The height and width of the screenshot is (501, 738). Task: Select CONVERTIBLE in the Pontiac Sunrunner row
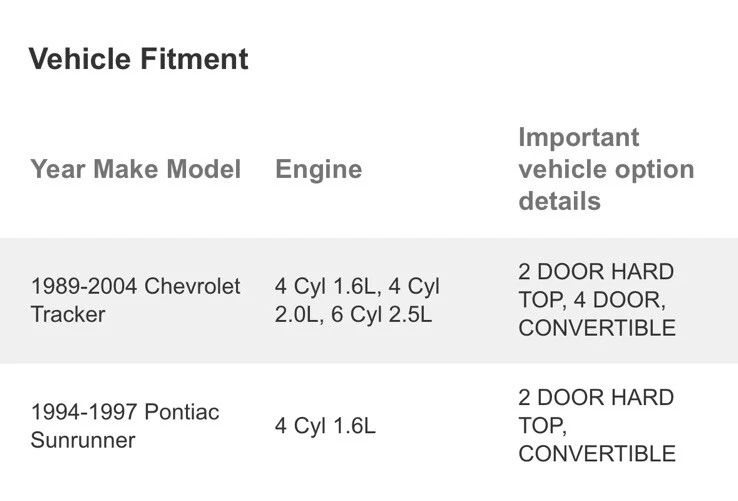pos(597,454)
